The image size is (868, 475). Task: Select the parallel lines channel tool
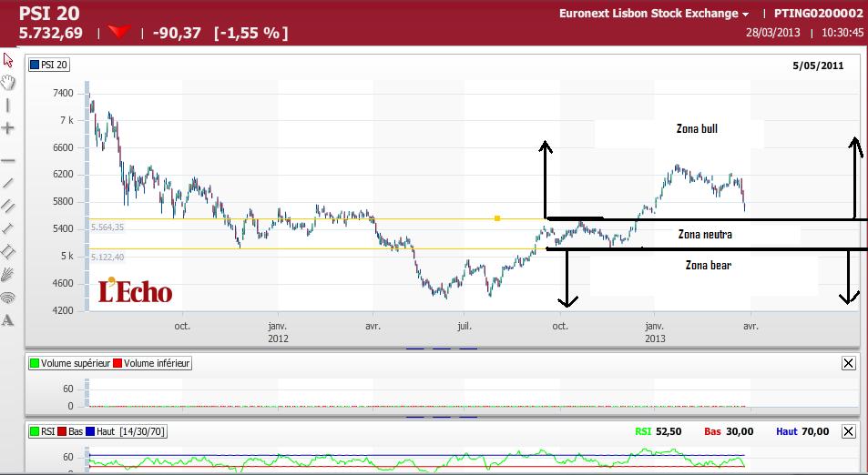point(8,206)
